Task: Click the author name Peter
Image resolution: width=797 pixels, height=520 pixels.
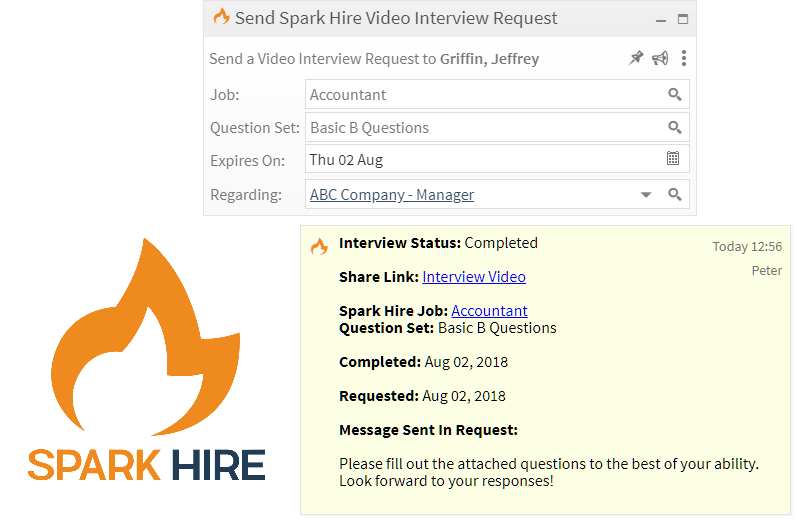Action: click(767, 270)
